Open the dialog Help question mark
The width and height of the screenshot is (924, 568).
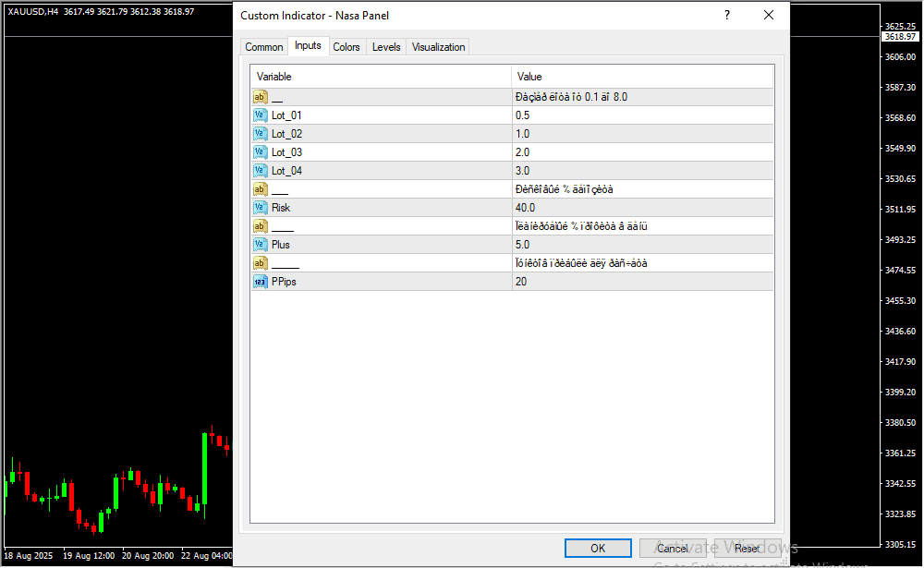click(x=727, y=16)
